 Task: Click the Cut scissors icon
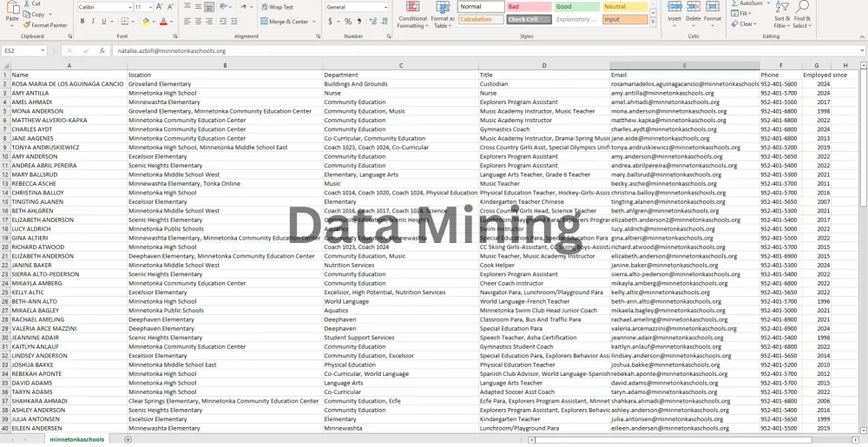click(x=27, y=3)
